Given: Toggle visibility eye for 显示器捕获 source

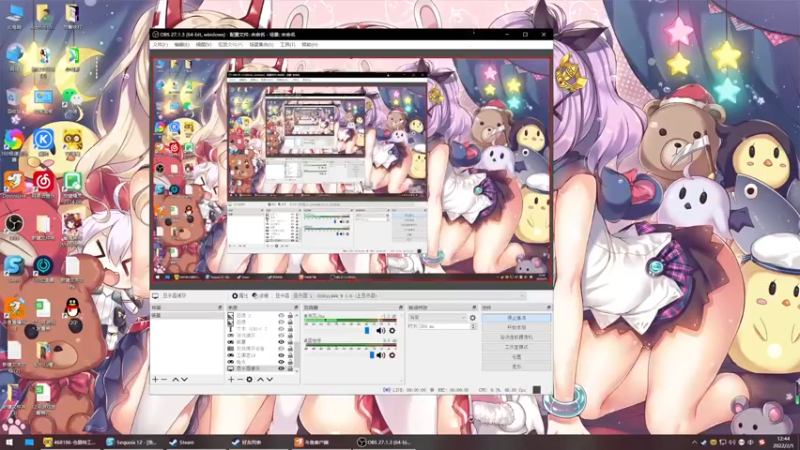Looking at the screenshot, I should tap(281, 368).
